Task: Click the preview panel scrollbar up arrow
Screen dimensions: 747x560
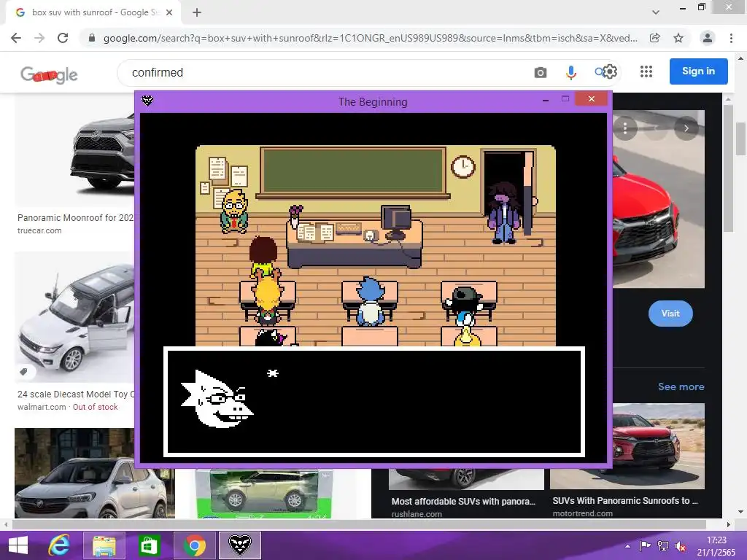Action: [x=727, y=99]
